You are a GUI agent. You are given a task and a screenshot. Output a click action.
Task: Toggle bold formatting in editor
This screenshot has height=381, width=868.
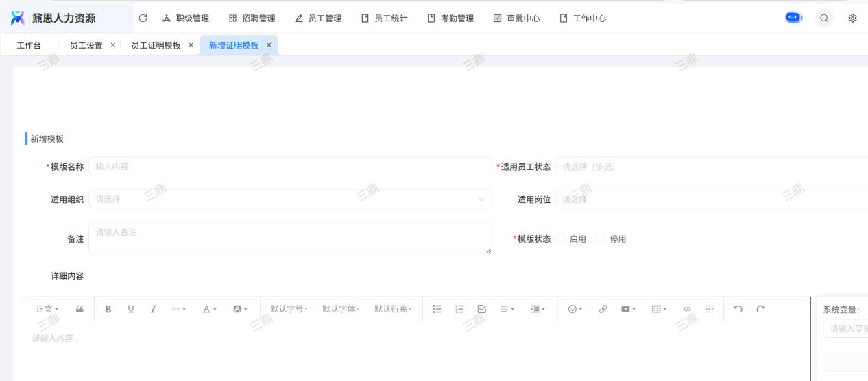(108, 309)
